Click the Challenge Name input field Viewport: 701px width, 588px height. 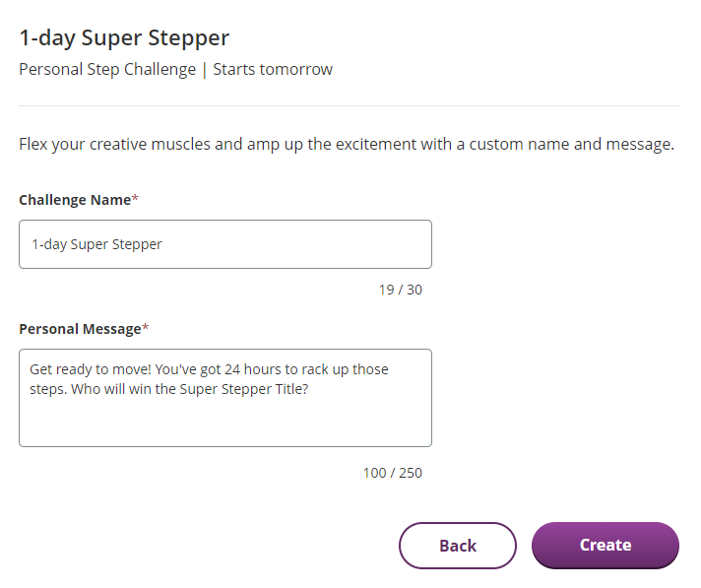click(225, 244)
